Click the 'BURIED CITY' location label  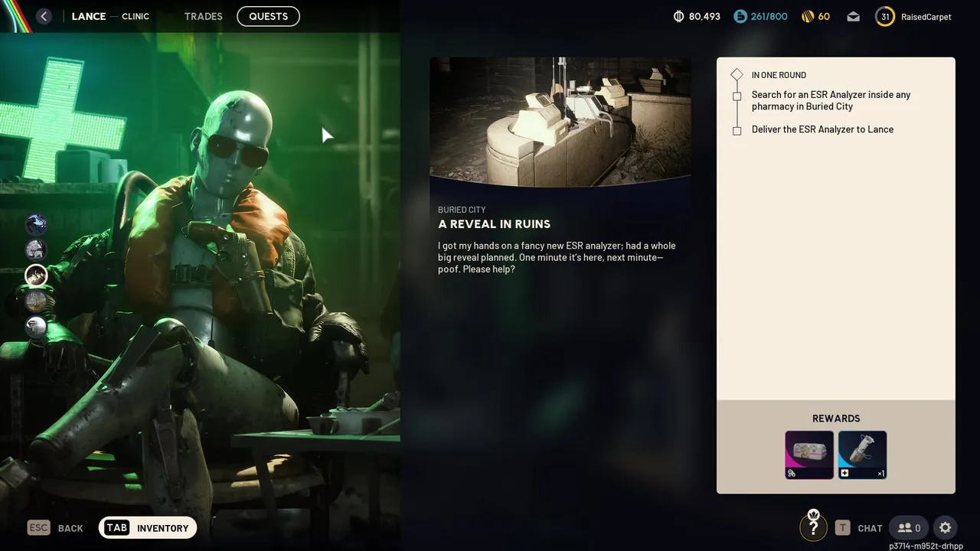point(462,210)
